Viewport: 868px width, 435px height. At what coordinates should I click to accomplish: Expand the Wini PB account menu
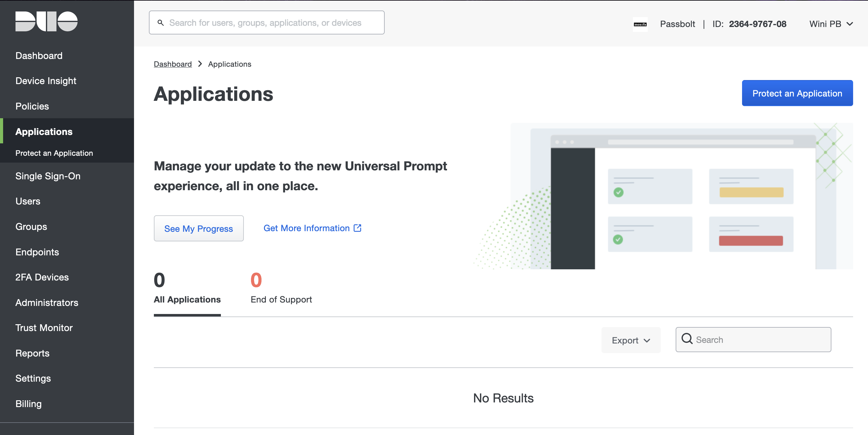click(831, 23)
